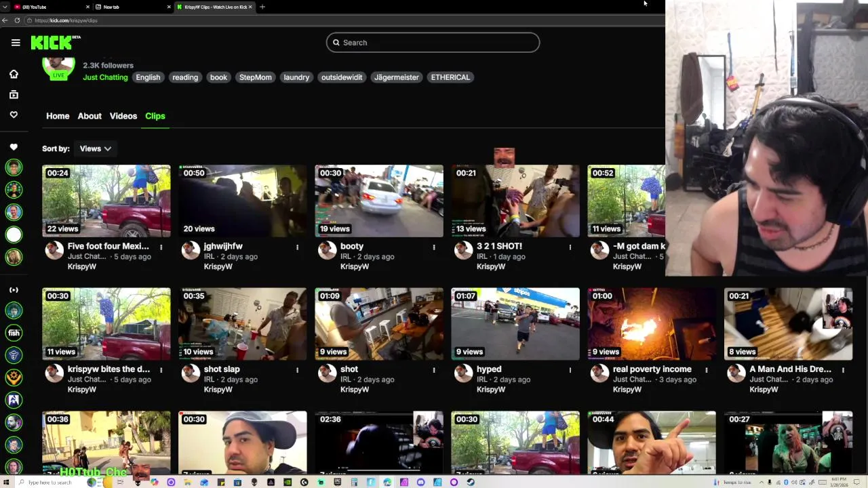The image size is (868, 488).
Task: Click the '2.3K followers' text
Action: coord(108,66)
